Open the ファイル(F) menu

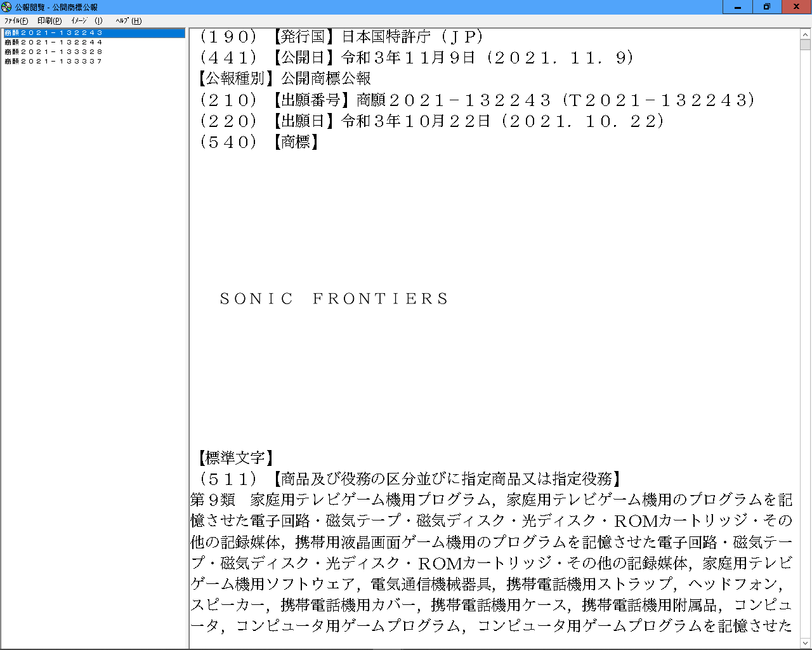pyautogui.click(x=16, y=21)
